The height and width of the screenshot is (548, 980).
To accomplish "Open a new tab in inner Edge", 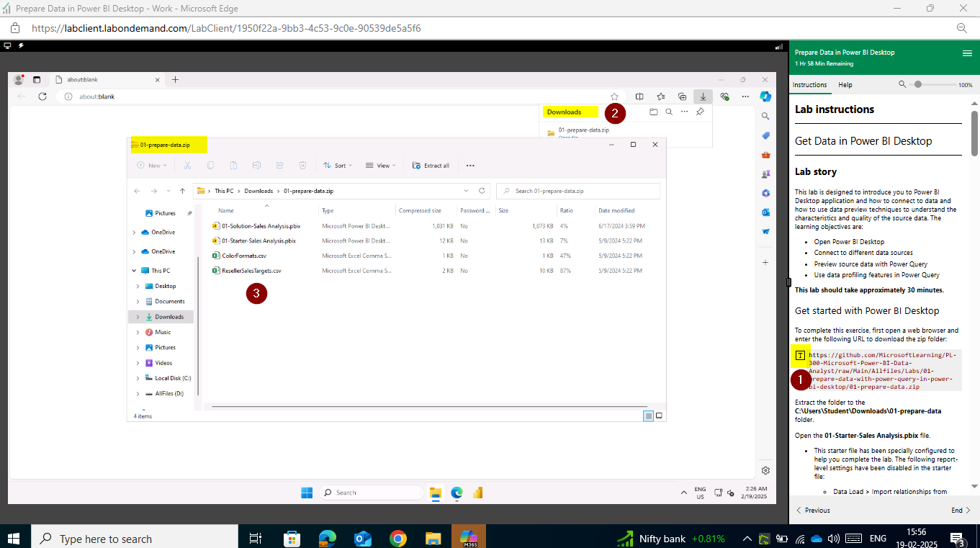I will [175, 79].
